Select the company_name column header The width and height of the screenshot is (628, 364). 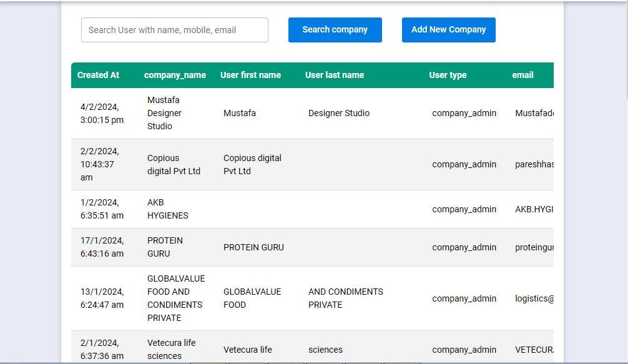point(175,75)
